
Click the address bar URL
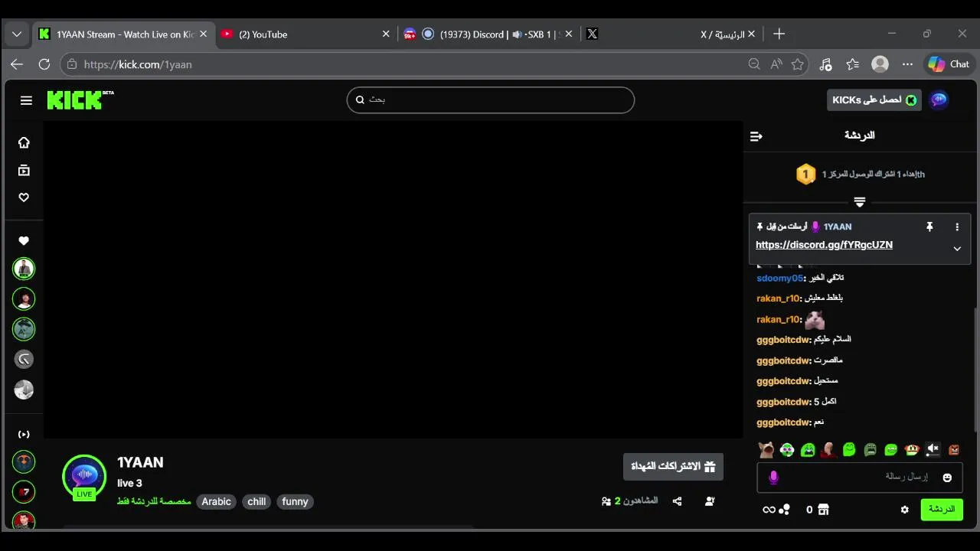(138, 64)
